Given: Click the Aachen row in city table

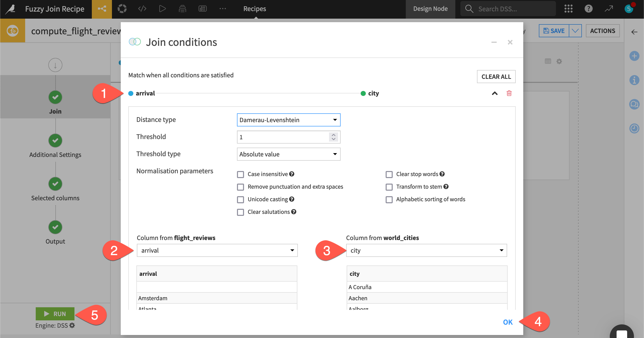Looking at the screenshot, I should (x=427, y=298).
